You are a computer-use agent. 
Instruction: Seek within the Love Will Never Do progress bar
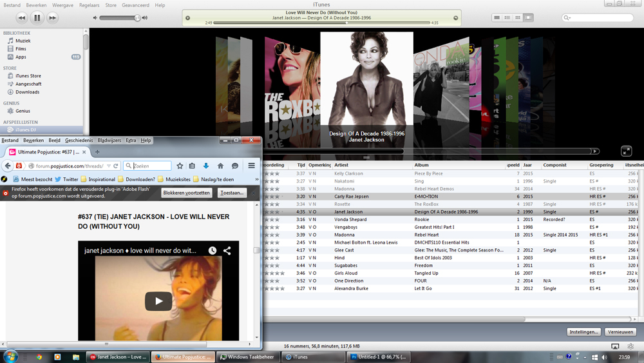(x=322, y=23)
